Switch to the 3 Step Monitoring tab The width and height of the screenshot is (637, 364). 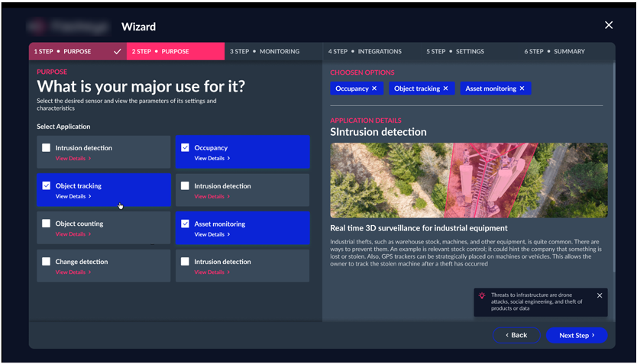[x=264, y=52]
